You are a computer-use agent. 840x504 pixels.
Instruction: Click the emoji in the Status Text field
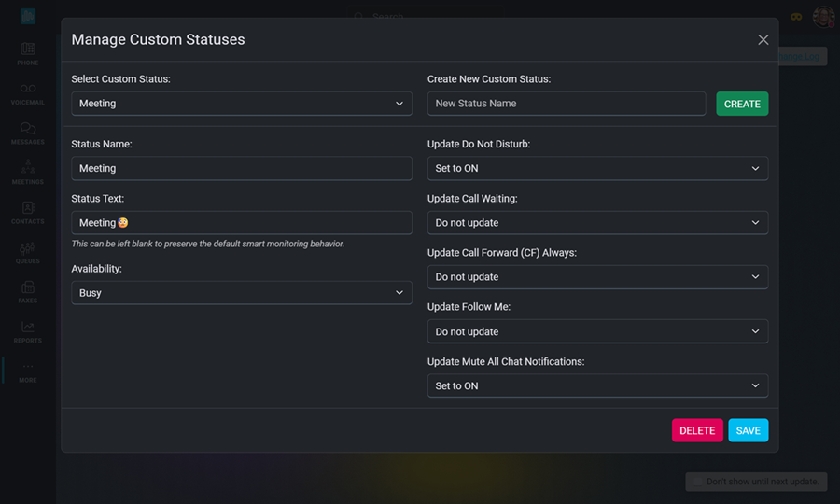pos(122,222)
